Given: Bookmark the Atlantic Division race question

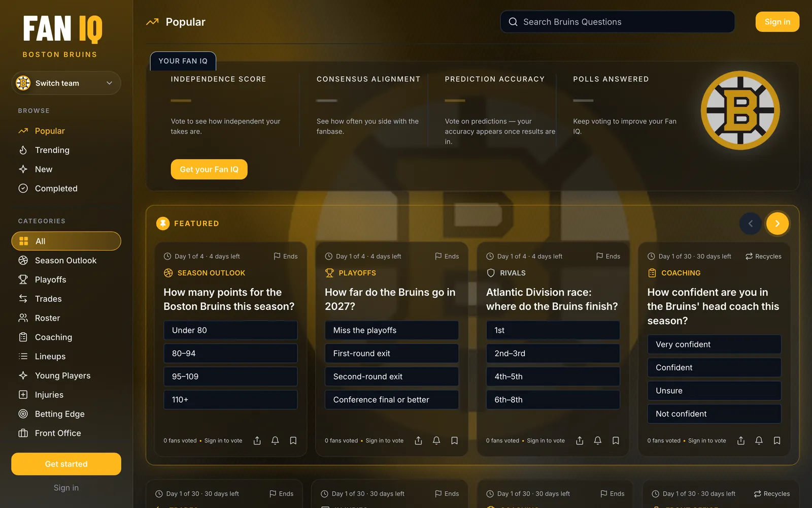Looking at the screenshot, I should [x=616, y=440].
